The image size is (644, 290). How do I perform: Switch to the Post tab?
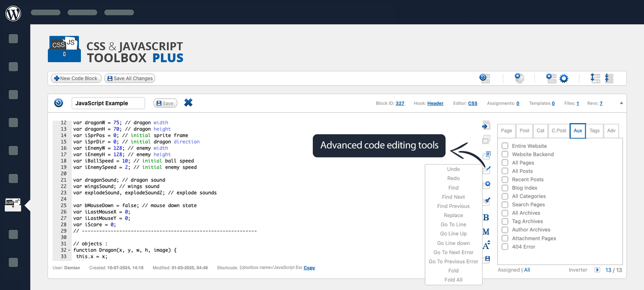524,131
